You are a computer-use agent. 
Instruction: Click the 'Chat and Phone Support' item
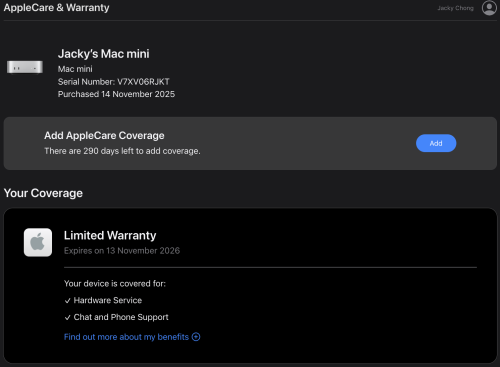pos(121,317)
